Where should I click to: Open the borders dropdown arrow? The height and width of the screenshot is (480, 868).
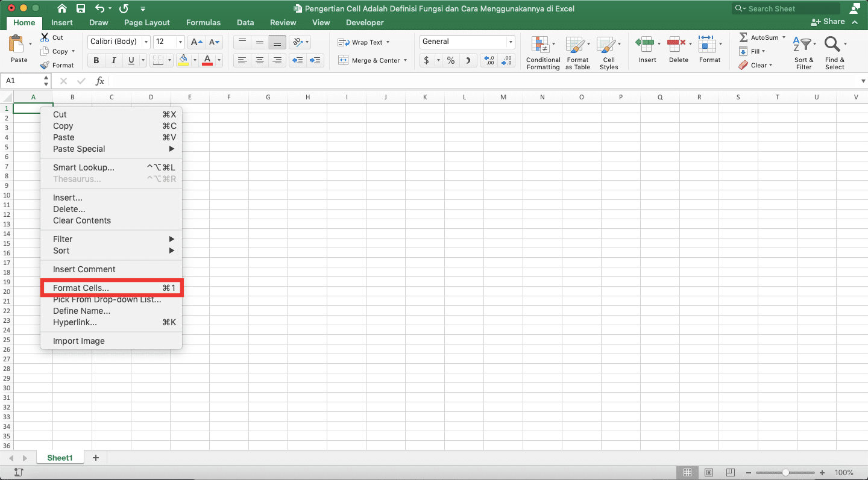169,60
